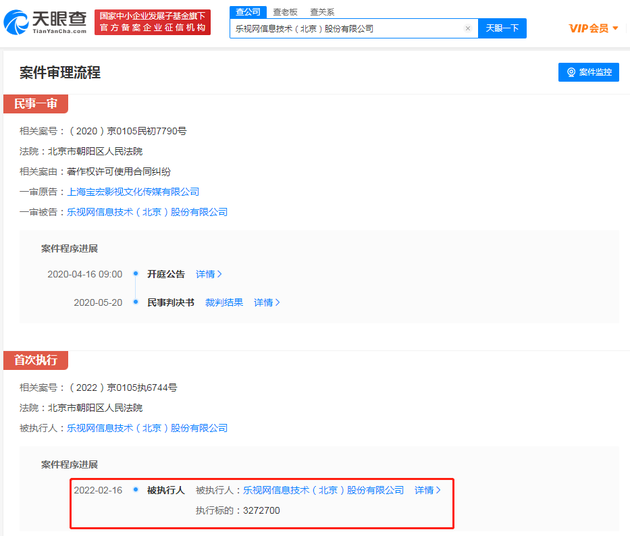Click the 2020-04-16 timeline dot marker
Image resolution: width=630 pixels, height=536 pixels.
pyautogui.click(x=136, y=274)
